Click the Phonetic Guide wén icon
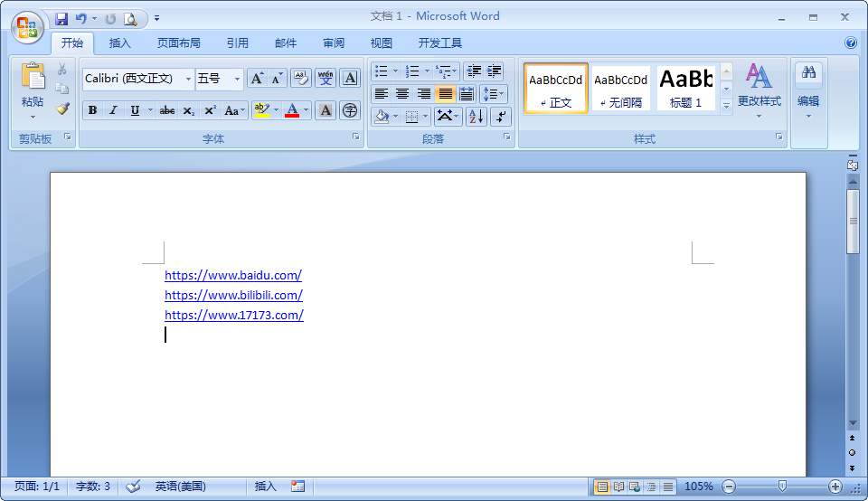 (x=325, y=79)
